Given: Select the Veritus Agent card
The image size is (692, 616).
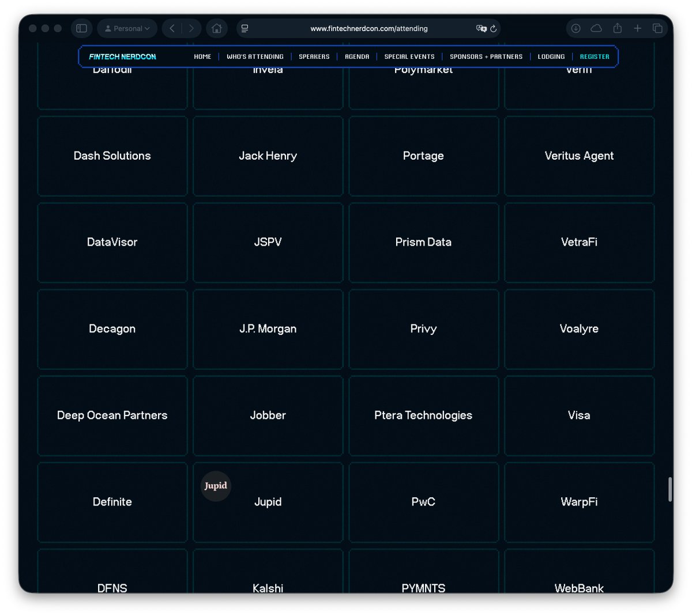Looking at the screenshot, I should click(x=580, y=156).
